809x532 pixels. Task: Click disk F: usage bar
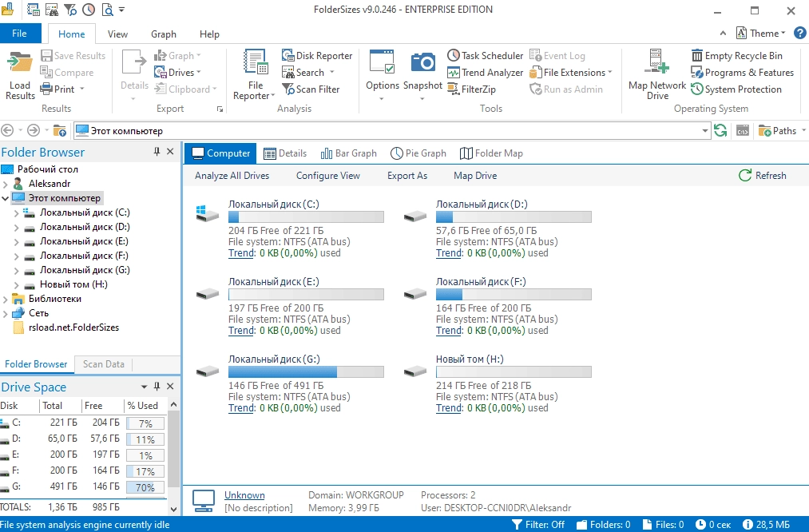pos(514,294)
